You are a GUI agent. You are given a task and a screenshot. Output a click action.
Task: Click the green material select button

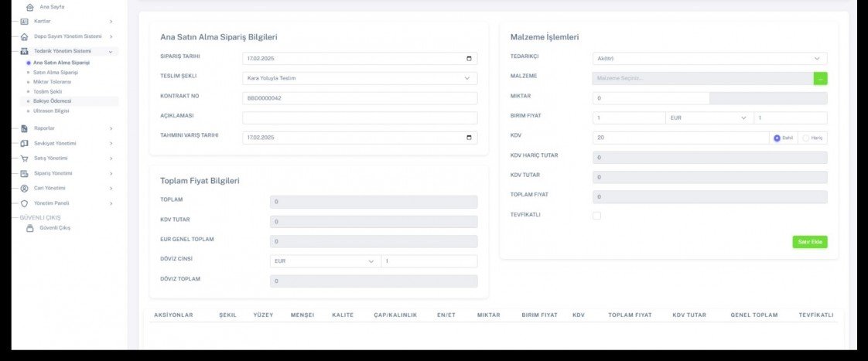coord(820,78)
